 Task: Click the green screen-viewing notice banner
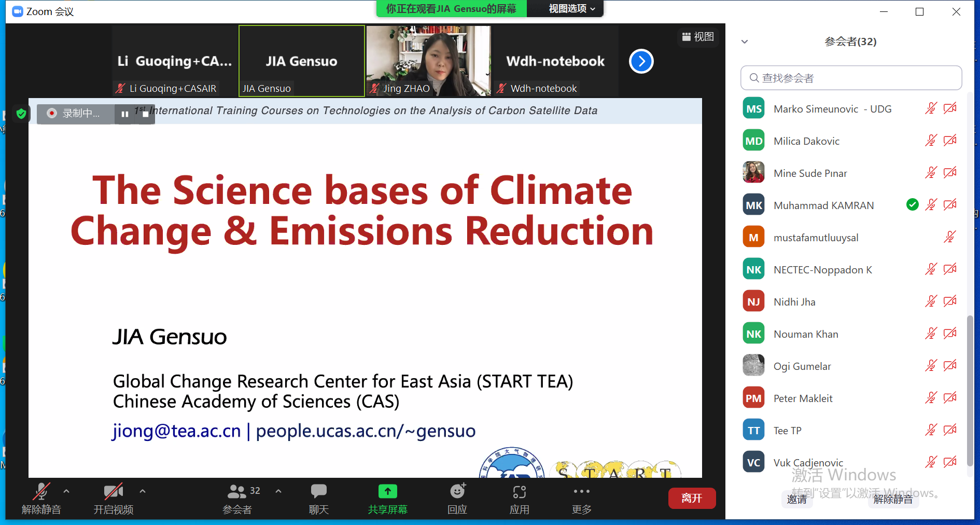pyautogui.click(x=451, y=9)
